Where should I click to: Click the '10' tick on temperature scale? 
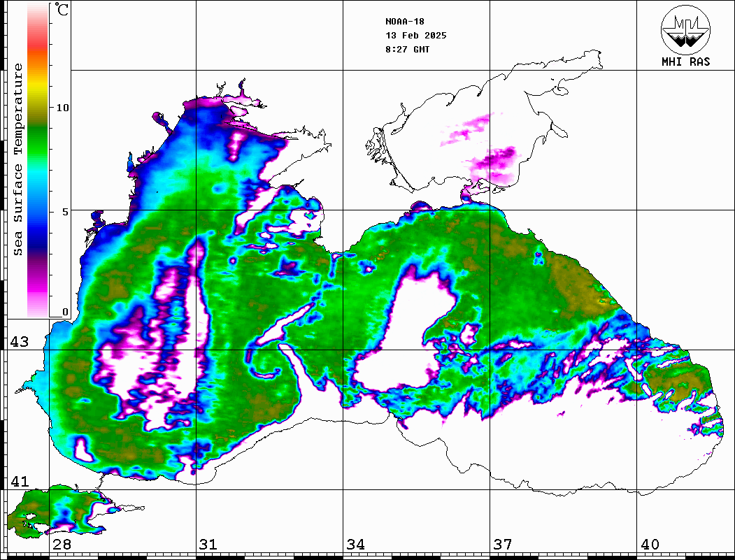pyautogui.click(x=62, y=108)
